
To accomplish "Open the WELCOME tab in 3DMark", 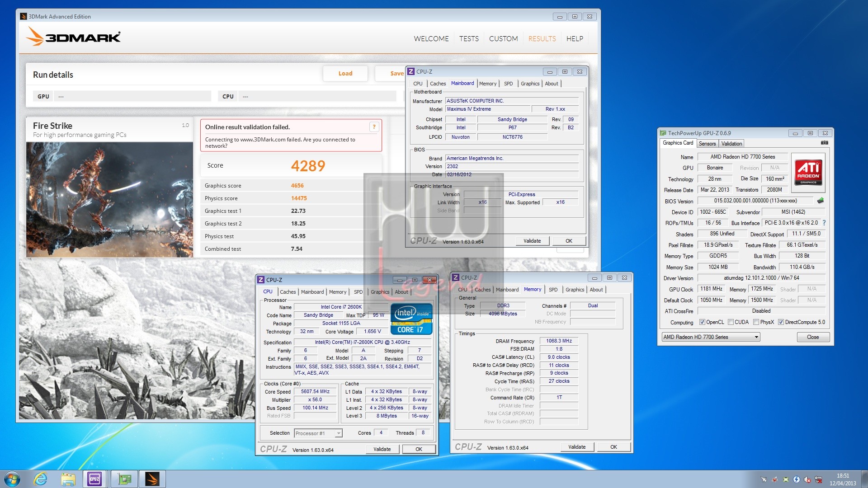I will (x=431, y=39).
